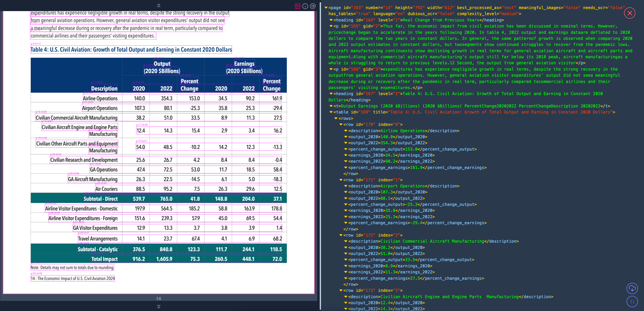644x311 pixels.
Task: Click the curly braces JSON icon
Action: (x=632, y=301)
